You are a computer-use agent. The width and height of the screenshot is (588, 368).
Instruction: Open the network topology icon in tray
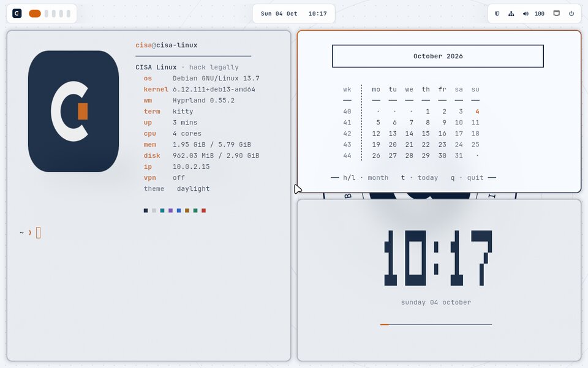pos(511,13)
